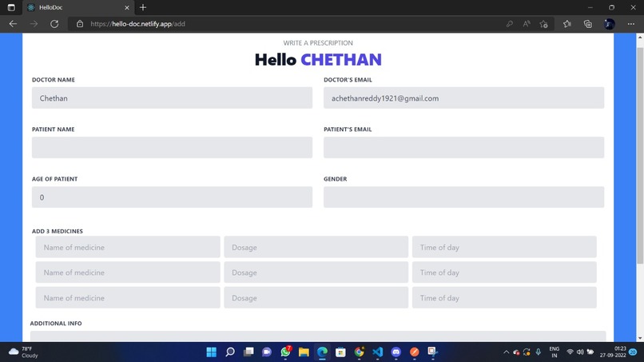Open Microsoft Store from the taskbar
Image resolution: width=644 pixels, height=362 pixels.
point(340,352)
